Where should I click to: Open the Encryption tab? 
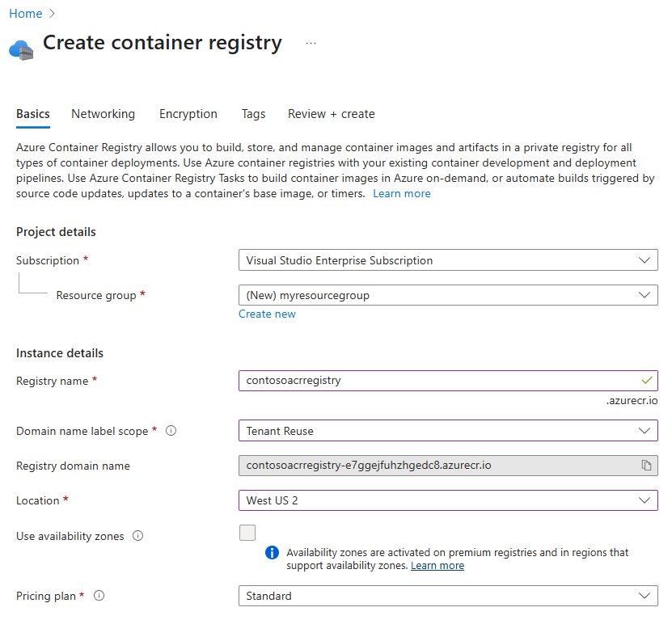(x=188, y=114)
